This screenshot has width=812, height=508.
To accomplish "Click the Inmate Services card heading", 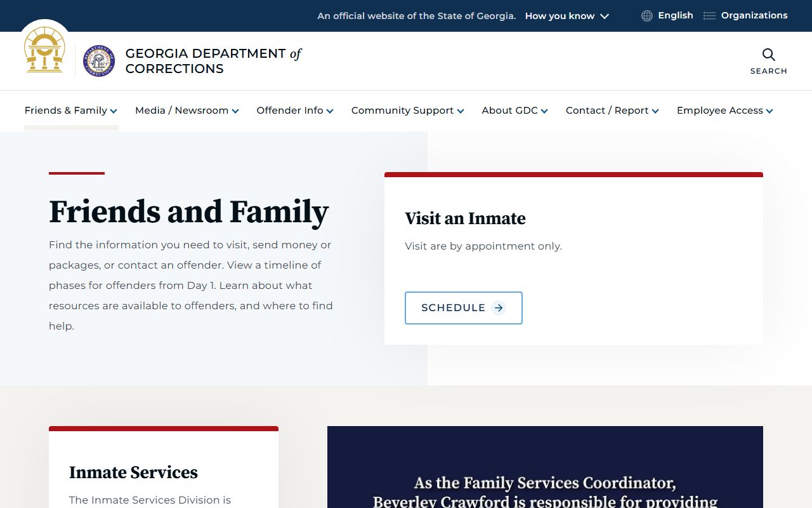I will click(133, 472).
